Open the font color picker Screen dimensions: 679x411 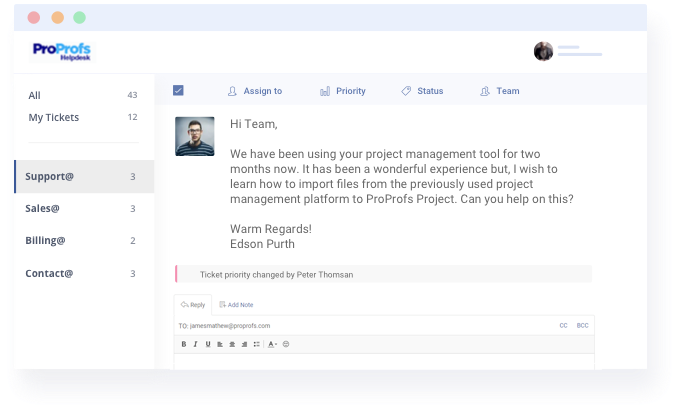[272, 344]
